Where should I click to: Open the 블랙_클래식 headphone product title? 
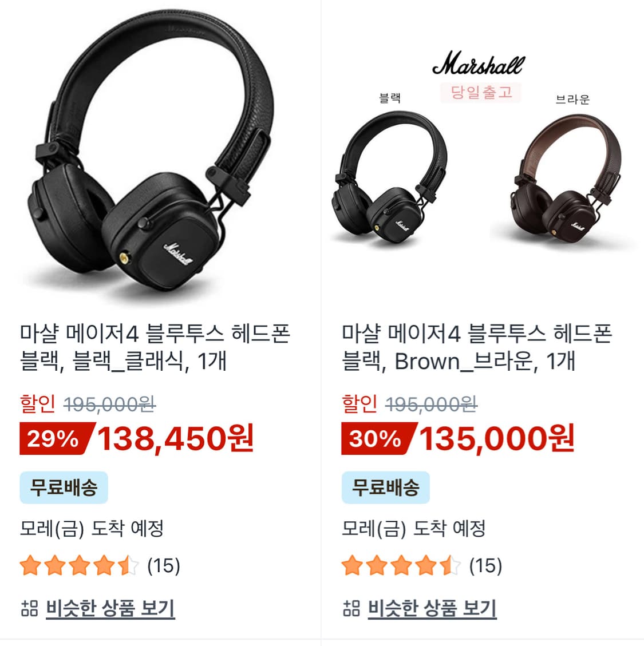coord(155,347)
